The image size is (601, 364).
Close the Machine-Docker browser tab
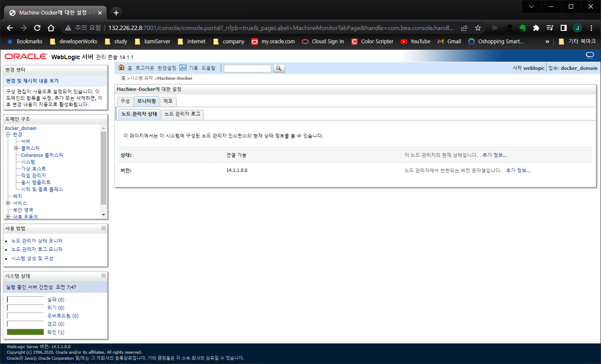[100, 13]
